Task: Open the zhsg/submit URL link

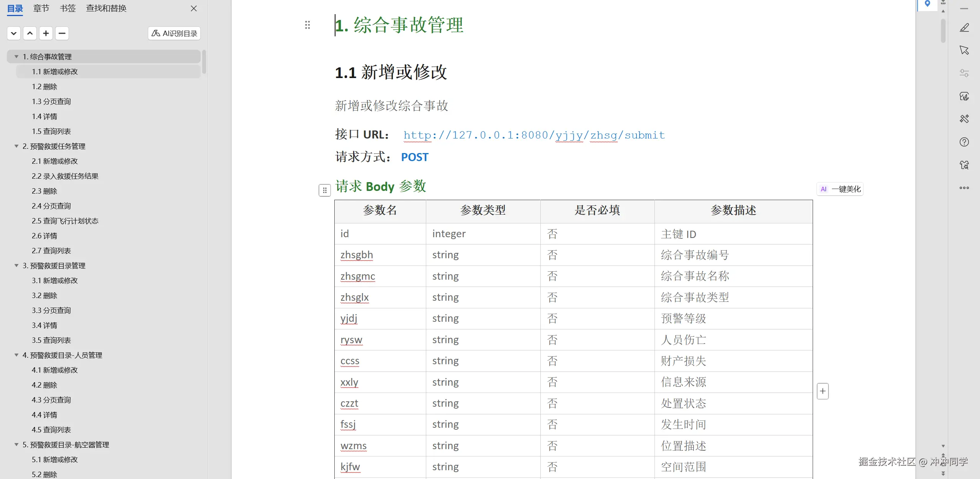Action: click(534, 135)
